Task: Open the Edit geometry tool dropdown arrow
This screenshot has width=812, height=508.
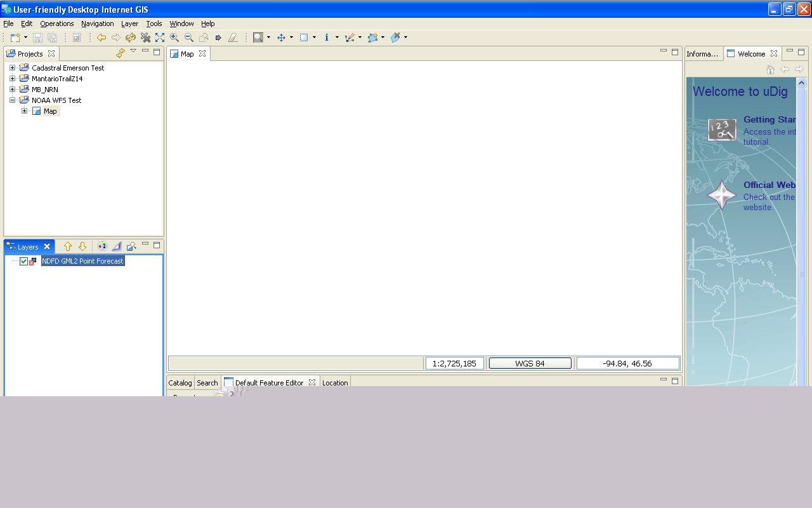Action: [360, 37]
